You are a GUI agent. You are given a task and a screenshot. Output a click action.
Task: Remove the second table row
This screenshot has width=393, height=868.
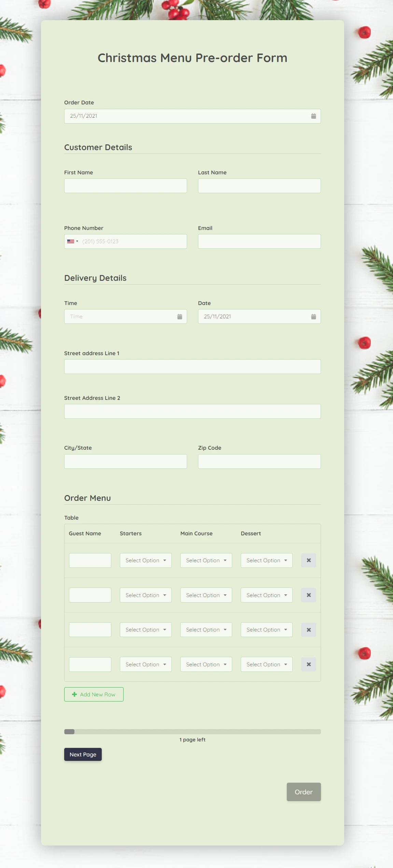click(309, 595)
